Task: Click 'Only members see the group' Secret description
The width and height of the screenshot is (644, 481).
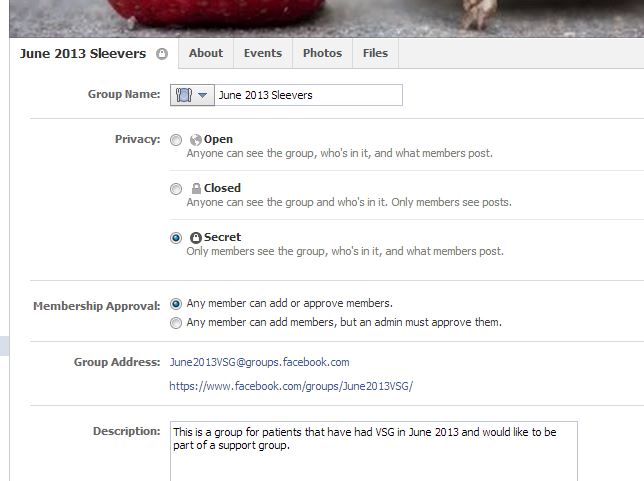Action: [x=345, y=251]
